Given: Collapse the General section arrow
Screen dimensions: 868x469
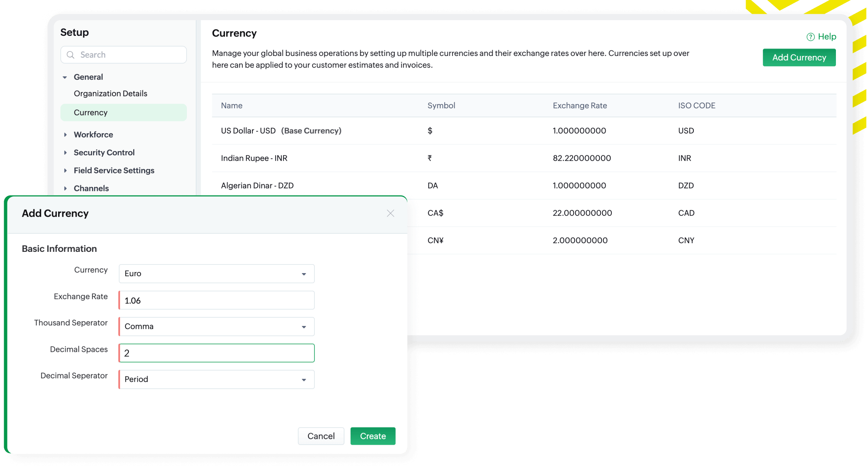Looking at the screenshot, I should [x=65, y=77].
